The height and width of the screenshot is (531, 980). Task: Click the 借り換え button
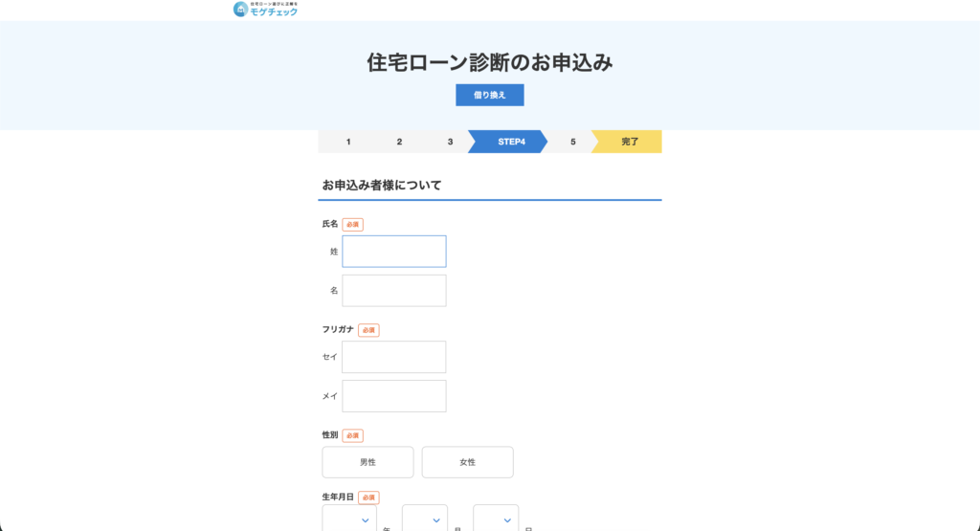489,95
